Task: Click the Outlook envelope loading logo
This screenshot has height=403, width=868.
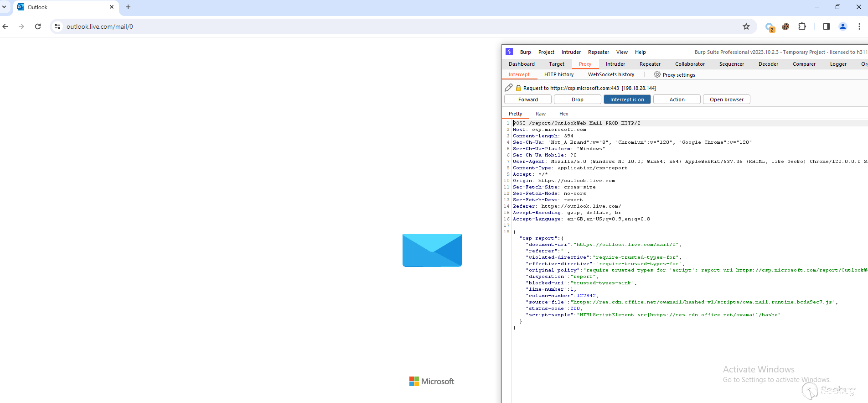Action: 432,250
